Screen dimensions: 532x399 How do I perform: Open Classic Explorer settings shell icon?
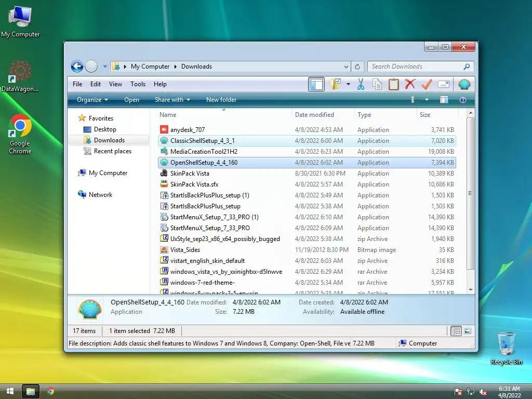tap(464, 84)
